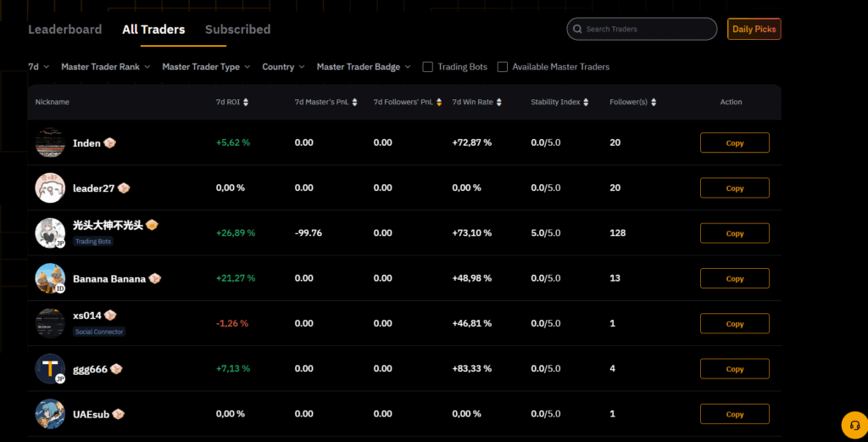Sort by Follower(s) column arrows
Image resolution: width=868 pixels, height=442 pixels.
pyautogui.click(x=654, y=103)
